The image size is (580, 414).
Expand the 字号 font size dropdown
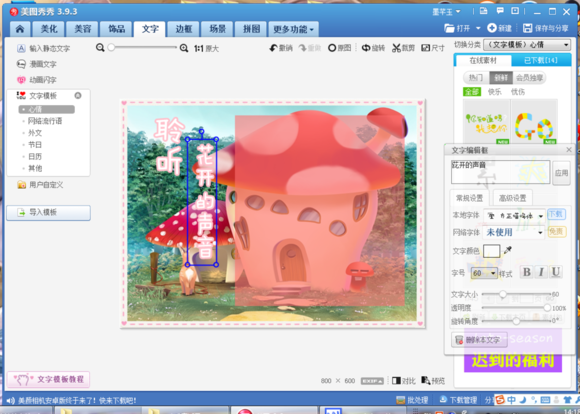[x=484, y=273]
